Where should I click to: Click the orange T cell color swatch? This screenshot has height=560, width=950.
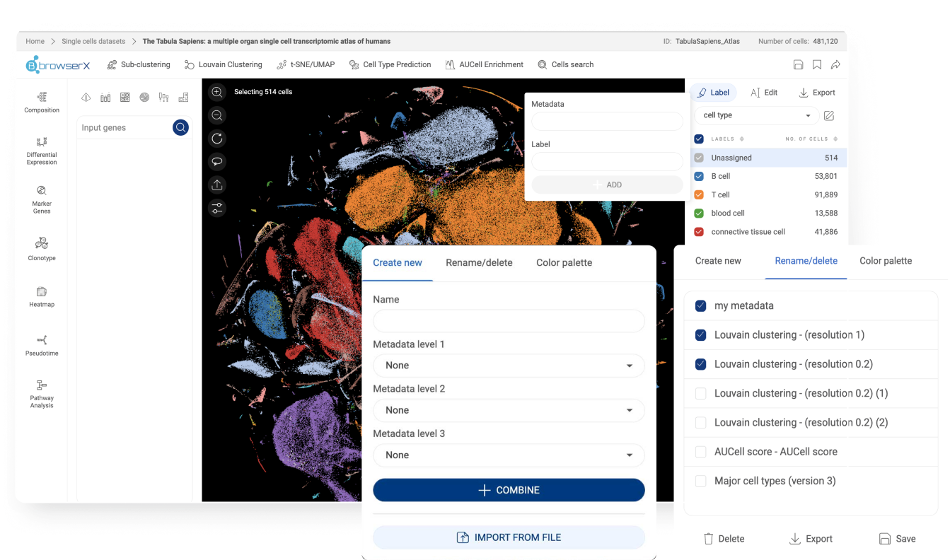pos(699,194)
